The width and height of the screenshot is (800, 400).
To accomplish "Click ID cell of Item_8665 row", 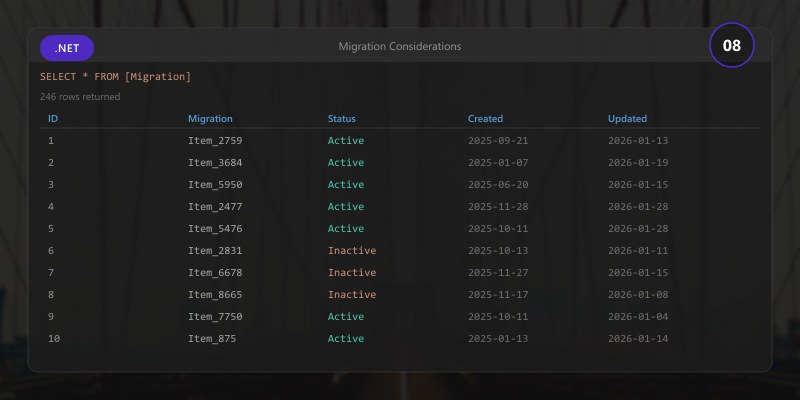I will tap(51, 294).
